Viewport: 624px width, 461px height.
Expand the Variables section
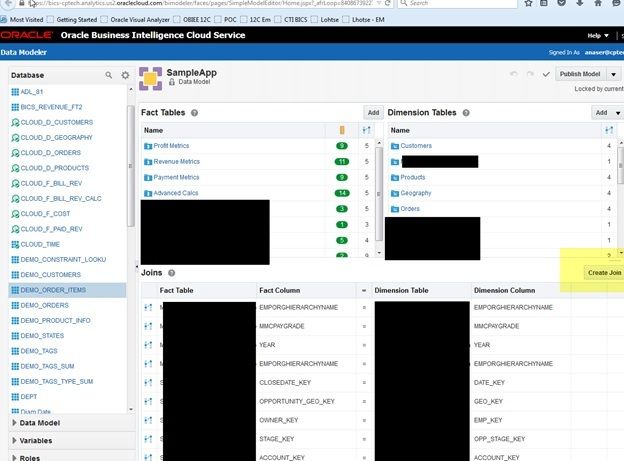(14, 441)
